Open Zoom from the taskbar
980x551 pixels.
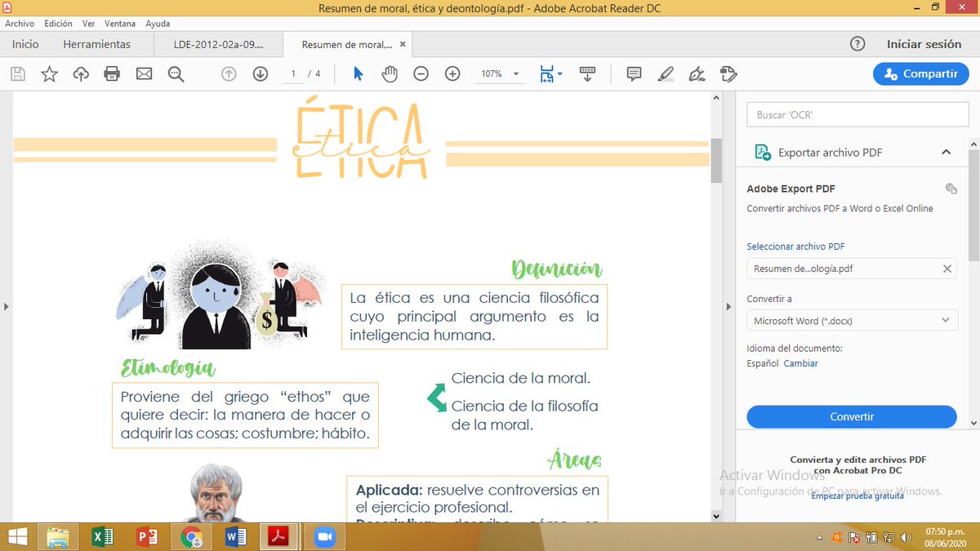[x=325, y=536]
